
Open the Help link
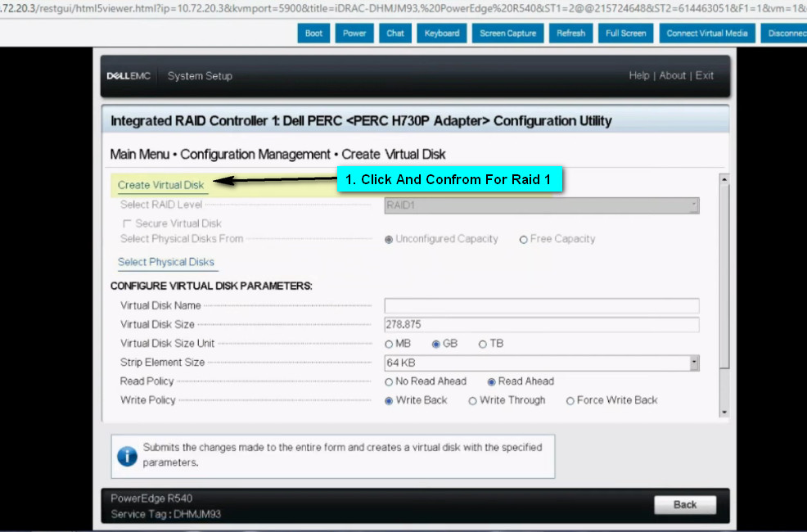point(638,75)
